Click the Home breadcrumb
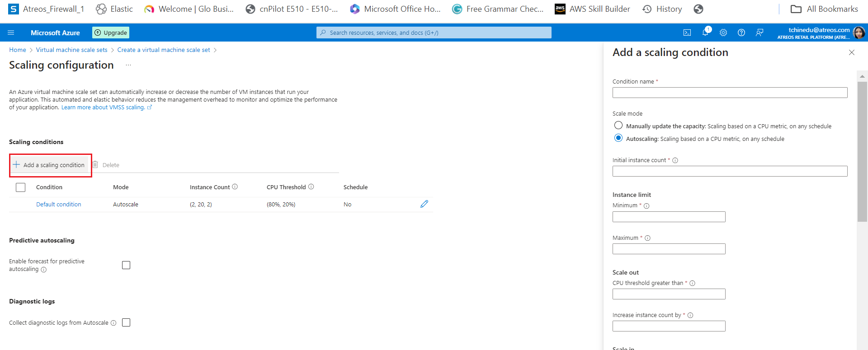Viewport: 868px width, 350px height. click(x=18, y=50)
